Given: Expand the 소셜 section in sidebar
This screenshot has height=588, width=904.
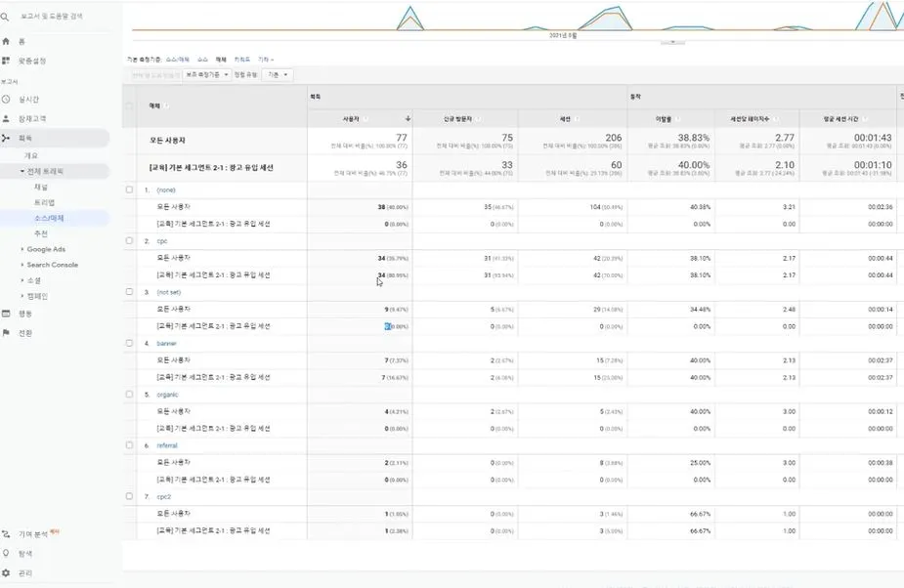Looking at the screenshot, I should 22,280.
